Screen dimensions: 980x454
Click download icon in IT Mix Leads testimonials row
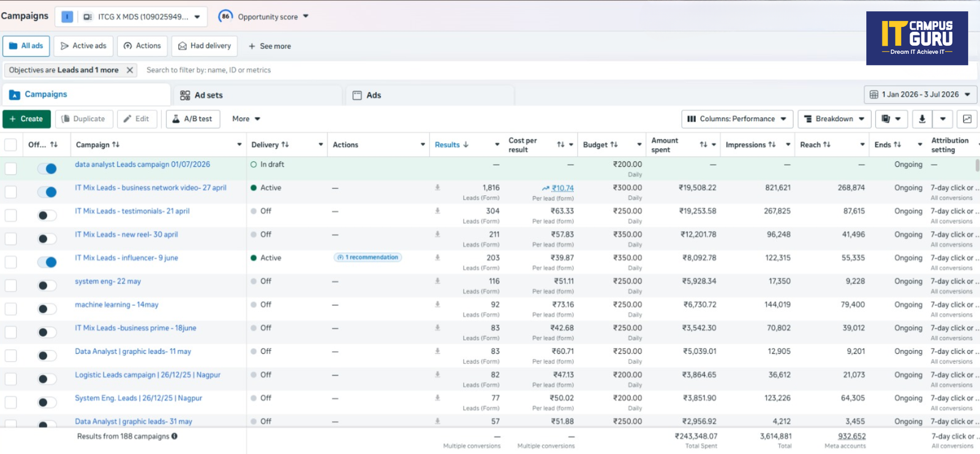tap(437, 210)
